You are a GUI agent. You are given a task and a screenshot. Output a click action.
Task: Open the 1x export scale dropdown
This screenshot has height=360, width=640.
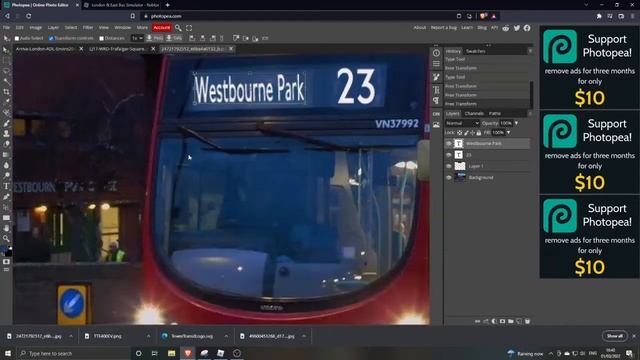click(x=137, y=38)
